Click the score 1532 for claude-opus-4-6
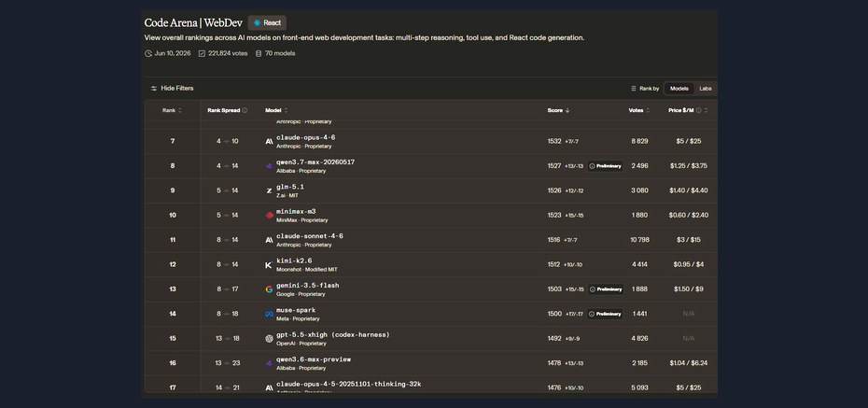This screenshot has width=868, height=408. pyautogui.click(x=554, y=141)
